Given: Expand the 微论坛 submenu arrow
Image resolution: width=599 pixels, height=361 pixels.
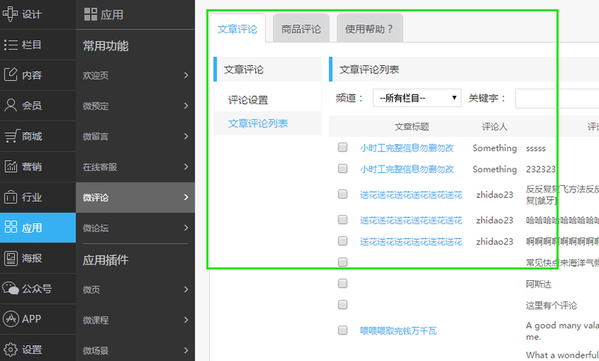Looking at the screenshot, I should coord(186,228).
